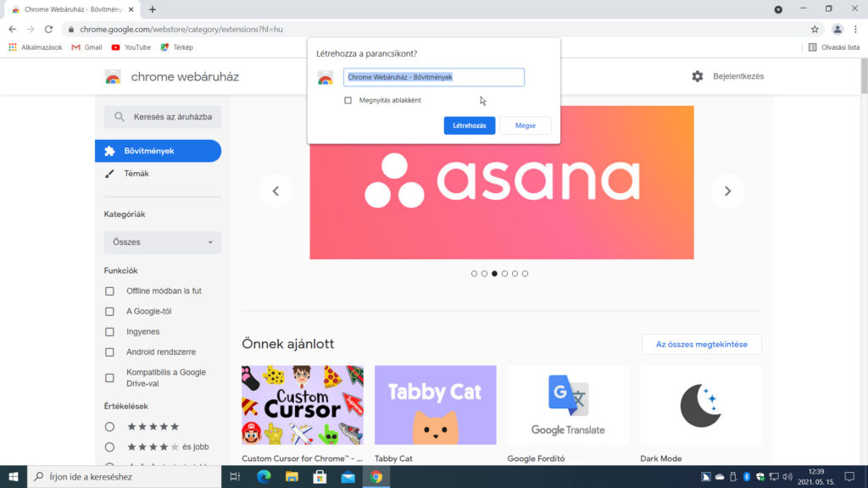Click the Chrome media control circle icon
The height and width of the screenshot is (488, 868).
778,9
